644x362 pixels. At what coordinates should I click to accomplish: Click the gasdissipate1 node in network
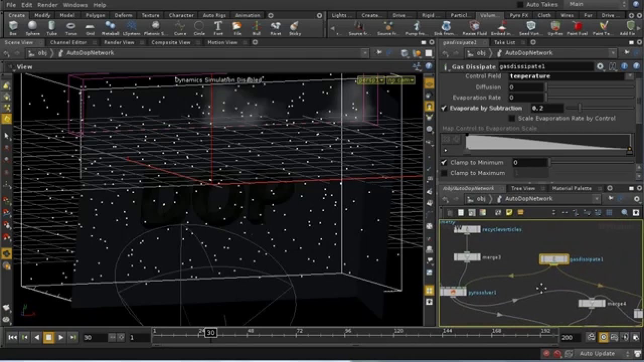click(554, 259)
